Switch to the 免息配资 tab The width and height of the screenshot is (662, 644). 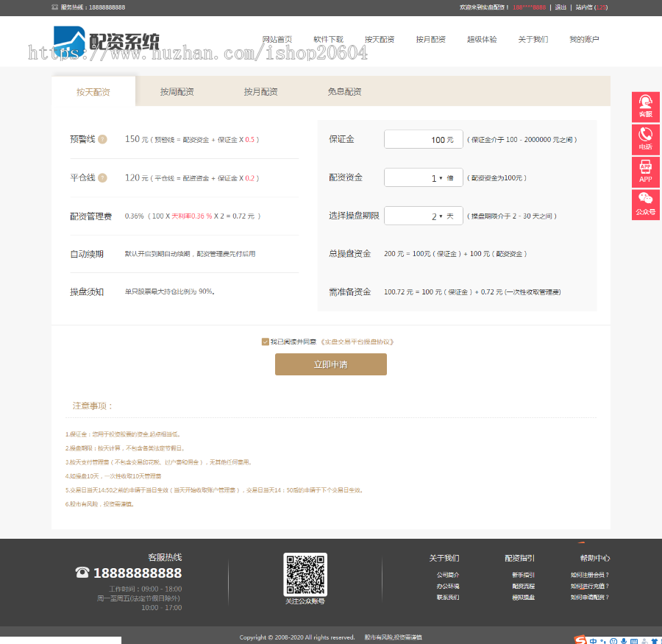tap(344, 91)
